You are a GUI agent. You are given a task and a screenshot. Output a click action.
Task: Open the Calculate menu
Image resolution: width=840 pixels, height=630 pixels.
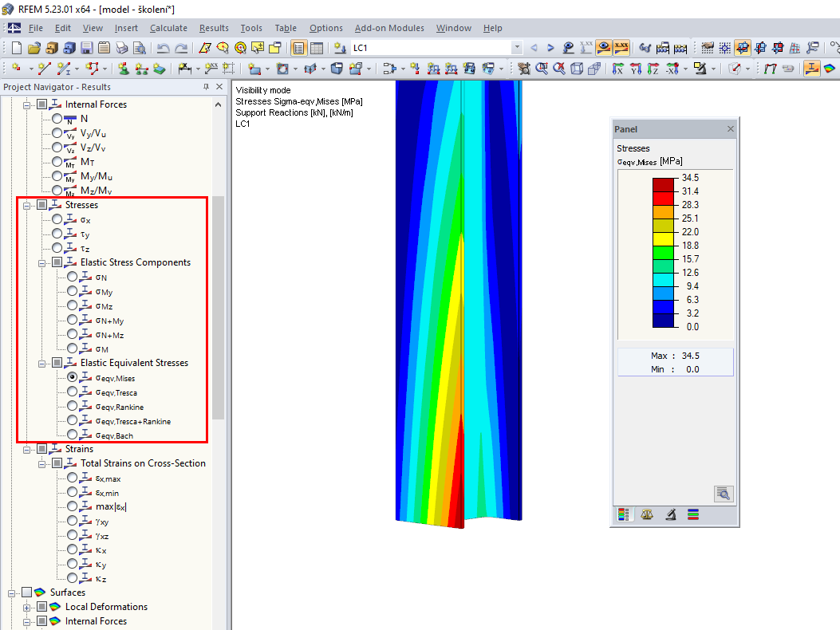point(169,28)
